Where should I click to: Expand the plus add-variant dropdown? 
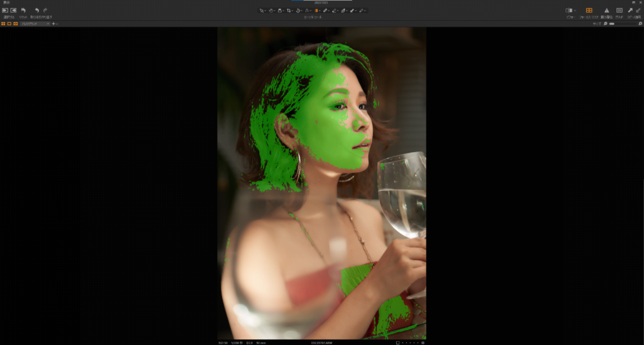[55, 23]
